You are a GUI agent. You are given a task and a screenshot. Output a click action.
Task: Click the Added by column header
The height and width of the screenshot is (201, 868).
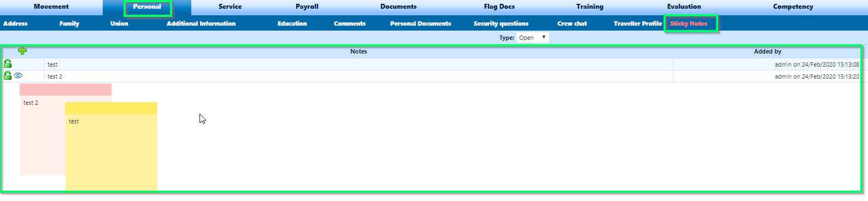tap(767, 51)
